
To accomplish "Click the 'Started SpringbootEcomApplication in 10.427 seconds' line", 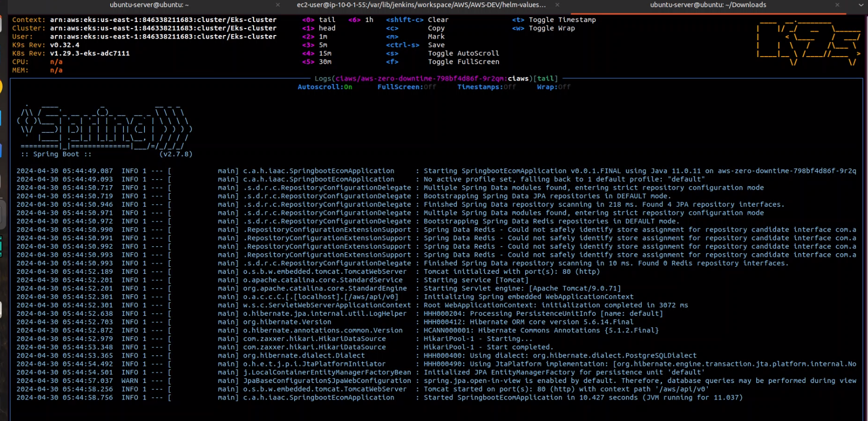I will click(379, 398).
